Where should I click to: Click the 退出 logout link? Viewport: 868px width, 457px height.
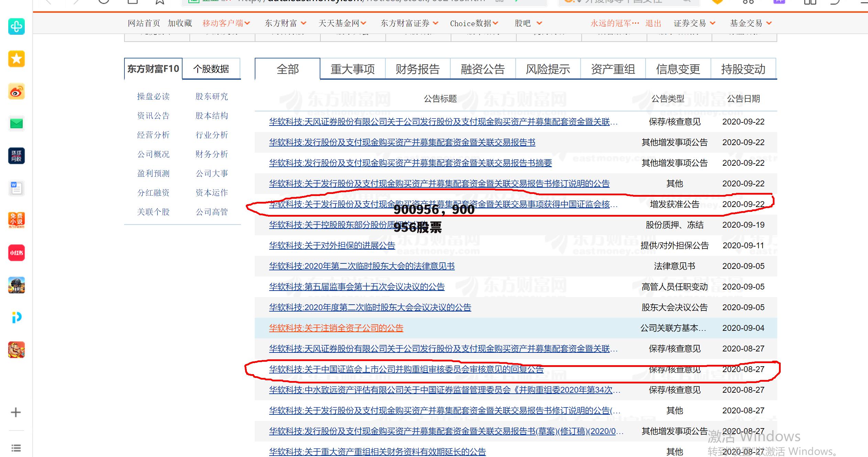[x=653, y=23]
